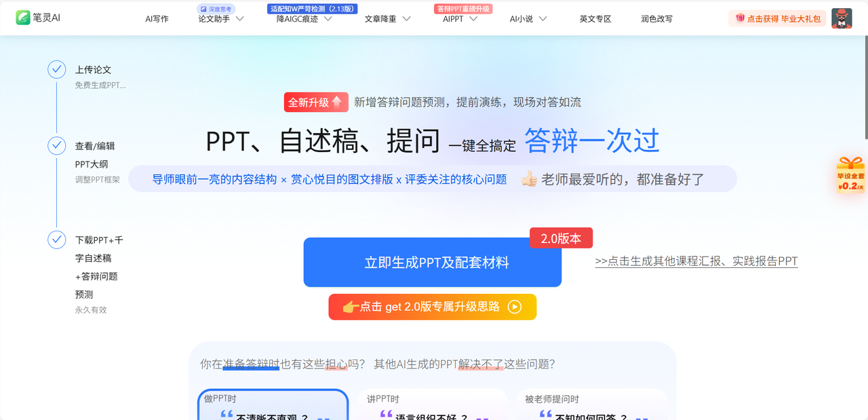Click the 笔灵AI logo icon
The image size is (868, 420).
point(24,18)
